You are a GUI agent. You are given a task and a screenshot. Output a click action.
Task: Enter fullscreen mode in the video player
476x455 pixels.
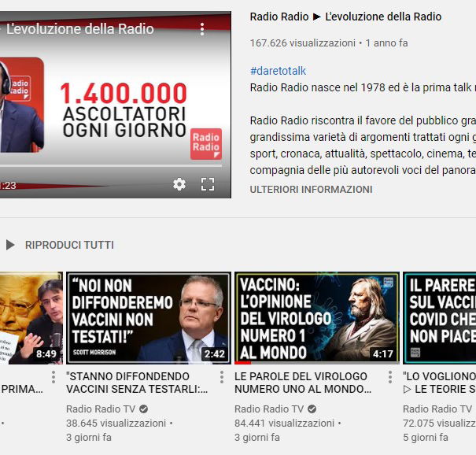[x=208, y=184]
